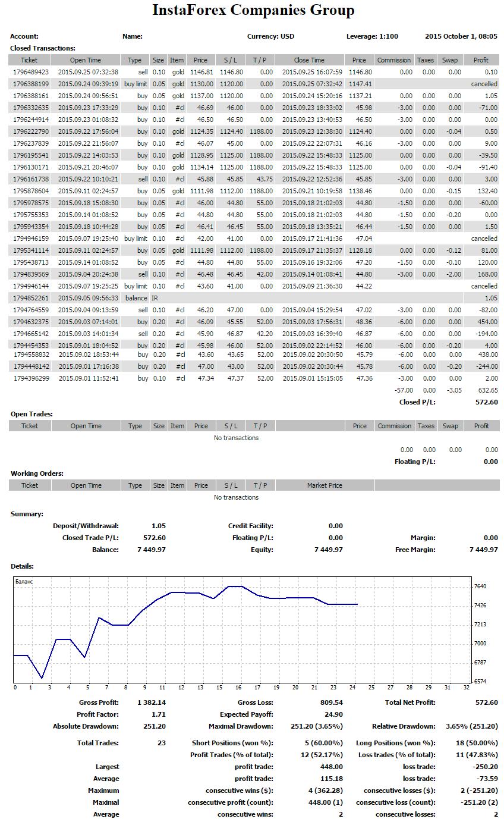
Task: Click the "Close Time" column header
Action: [x=309, y=60]
